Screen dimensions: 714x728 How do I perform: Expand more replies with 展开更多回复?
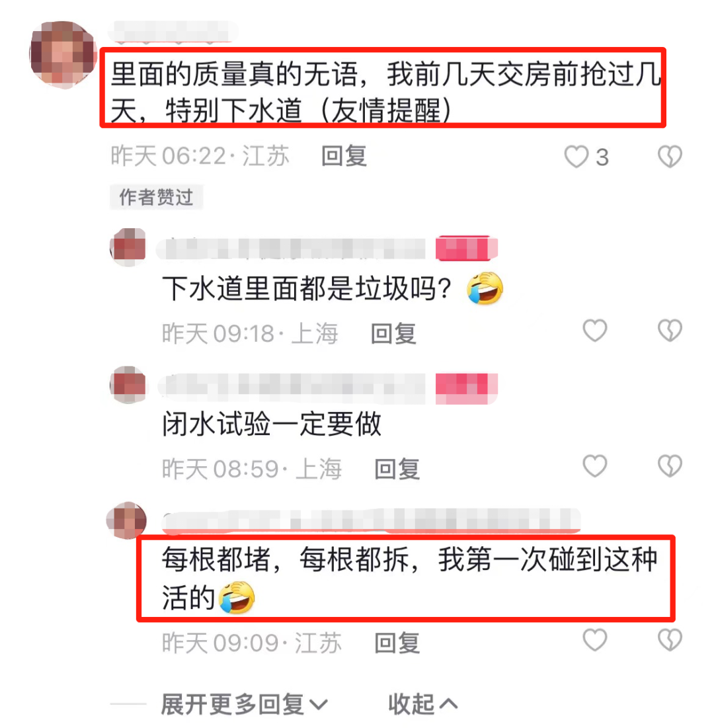pos(244,704)
